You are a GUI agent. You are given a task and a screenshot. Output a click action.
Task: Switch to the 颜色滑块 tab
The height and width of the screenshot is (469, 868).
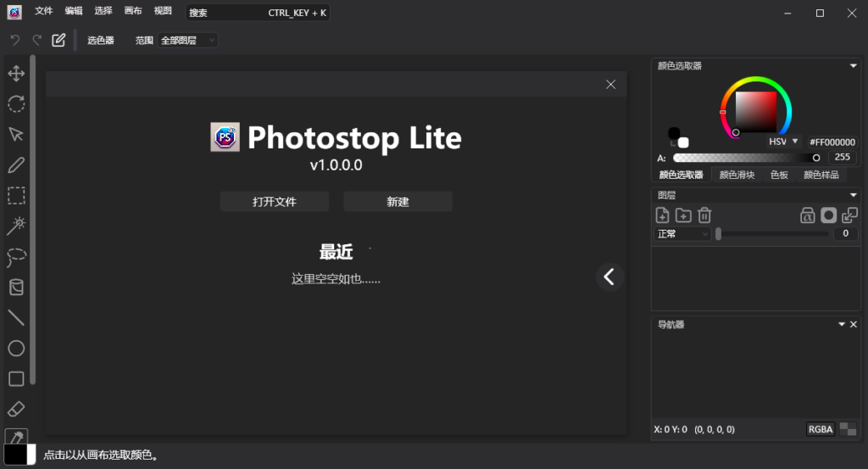(x=737, y=175)
